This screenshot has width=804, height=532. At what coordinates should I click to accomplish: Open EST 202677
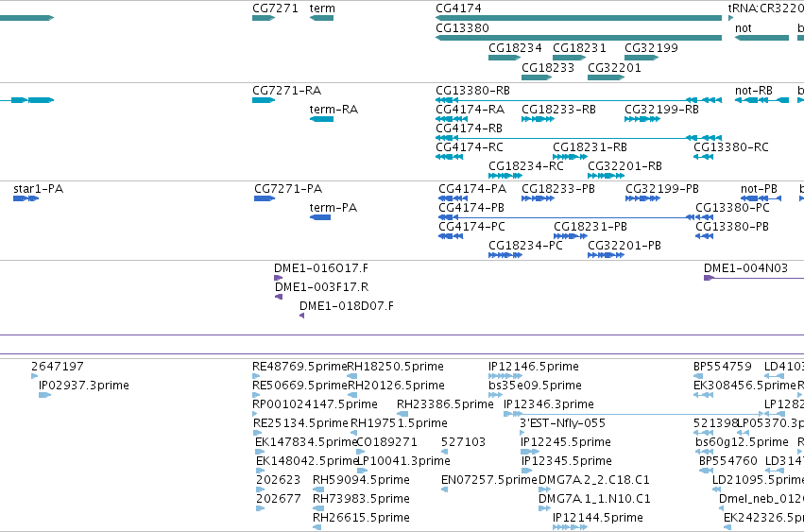tap(278, 499)
